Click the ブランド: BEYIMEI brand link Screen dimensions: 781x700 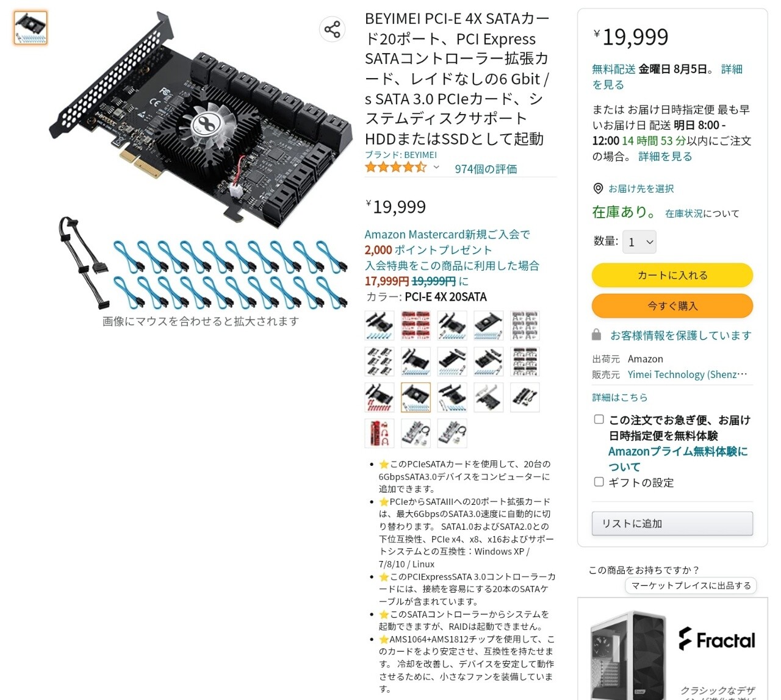(401, 155)
